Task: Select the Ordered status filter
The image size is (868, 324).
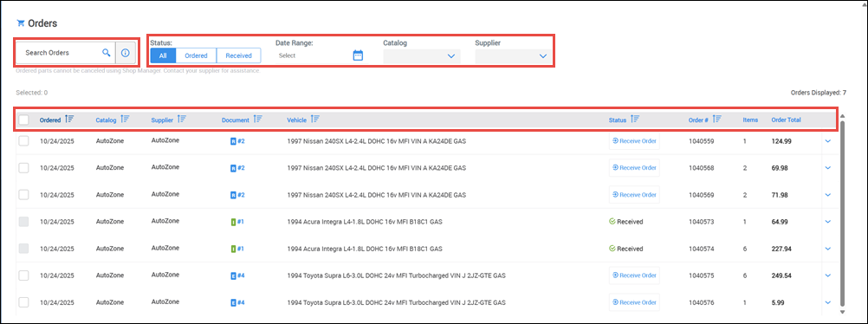Action: 196,55
